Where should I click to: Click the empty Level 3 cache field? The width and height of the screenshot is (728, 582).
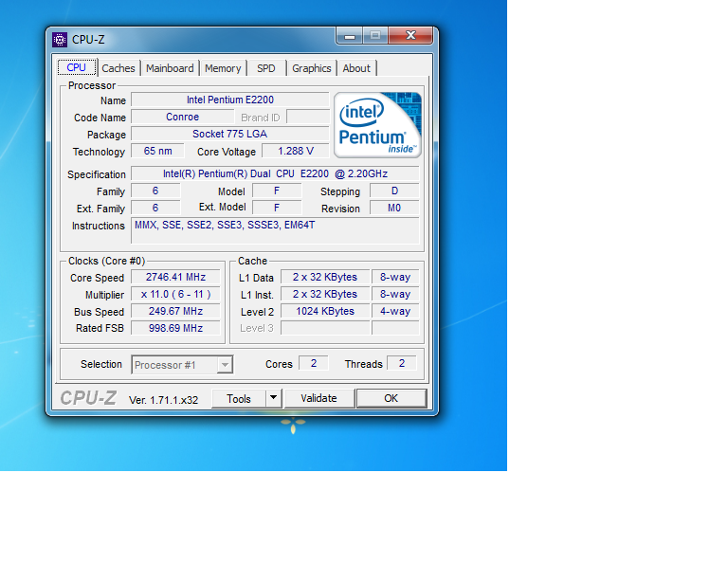[x=325, y=328]
